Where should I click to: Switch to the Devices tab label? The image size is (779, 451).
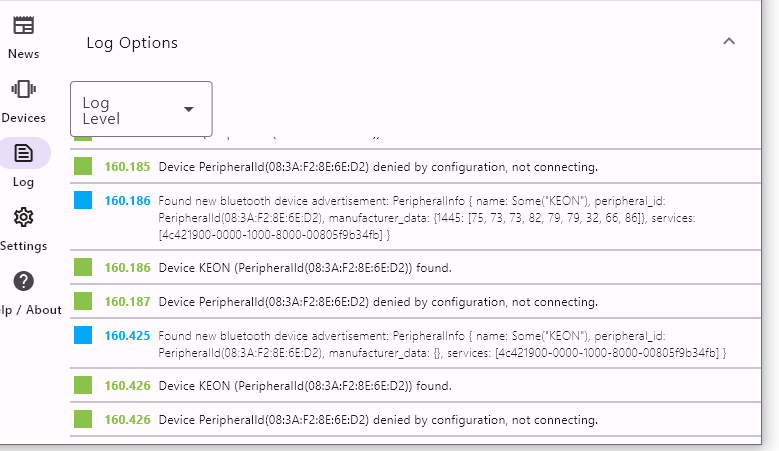pyautogui.click(x=23, y=118)
